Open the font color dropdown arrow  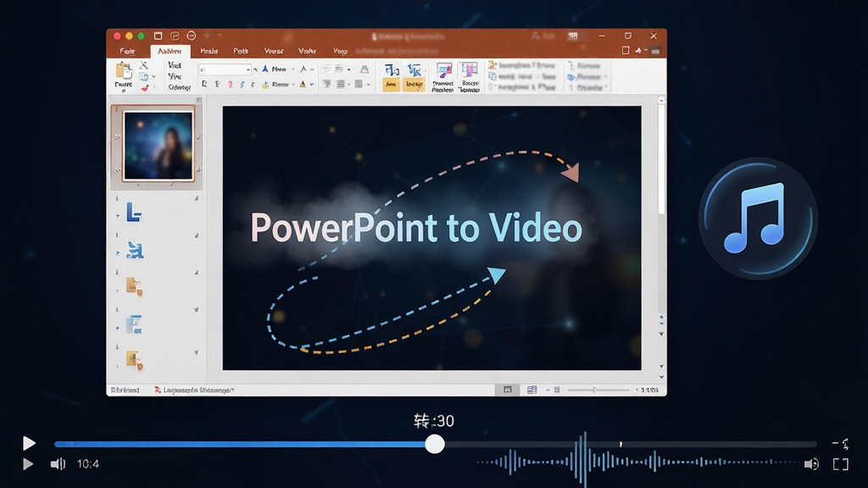coord(312,85)
